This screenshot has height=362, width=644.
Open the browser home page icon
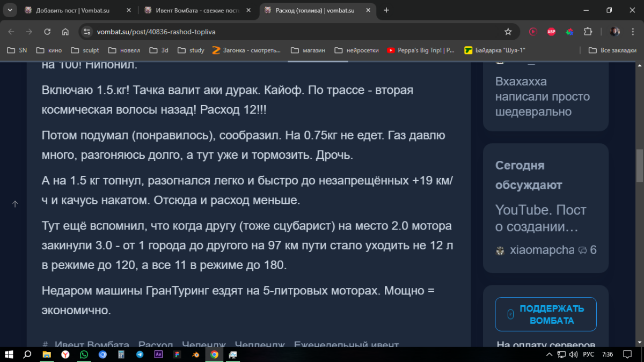(65, 32)
